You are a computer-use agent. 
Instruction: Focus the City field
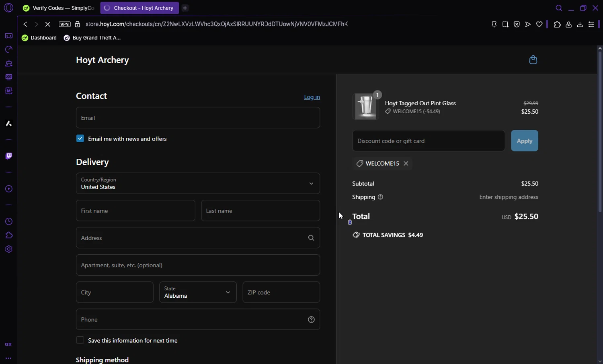(115, 292)
